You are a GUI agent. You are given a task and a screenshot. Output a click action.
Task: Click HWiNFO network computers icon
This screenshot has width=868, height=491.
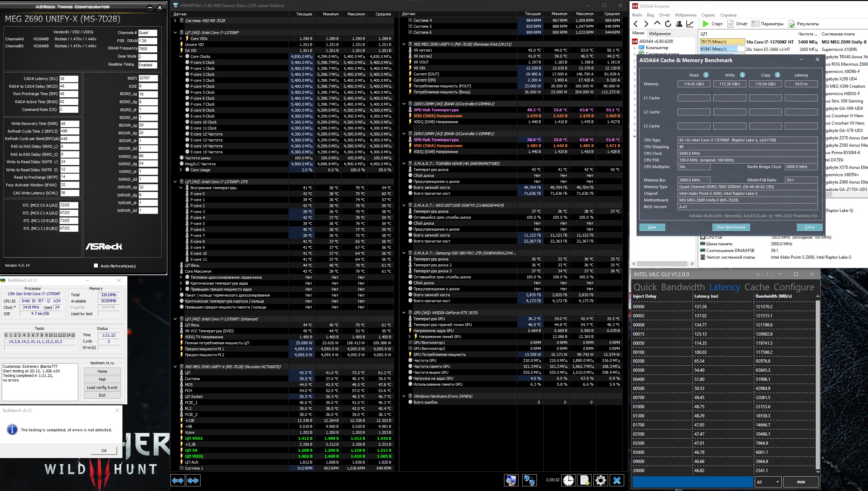point(529,480)
